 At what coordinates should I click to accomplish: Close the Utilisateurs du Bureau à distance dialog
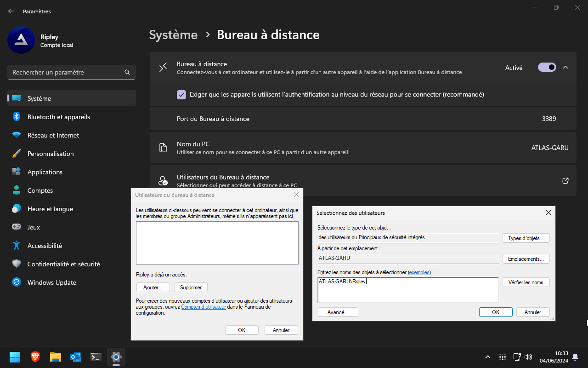296,195
